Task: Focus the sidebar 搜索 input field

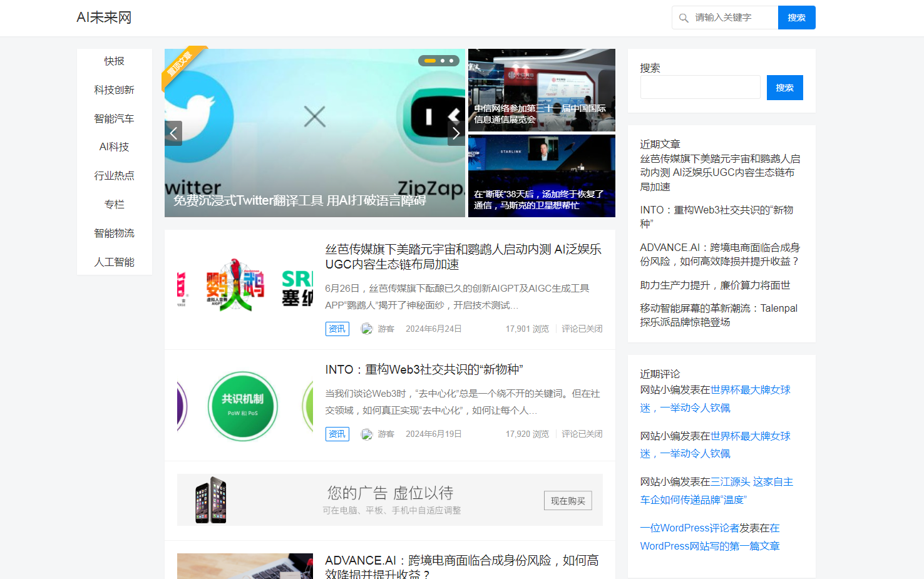Action: coord(700,88)
